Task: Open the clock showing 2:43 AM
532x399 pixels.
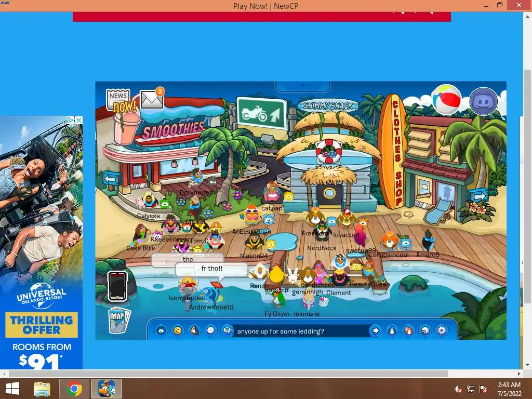Action: coord(509,389)
